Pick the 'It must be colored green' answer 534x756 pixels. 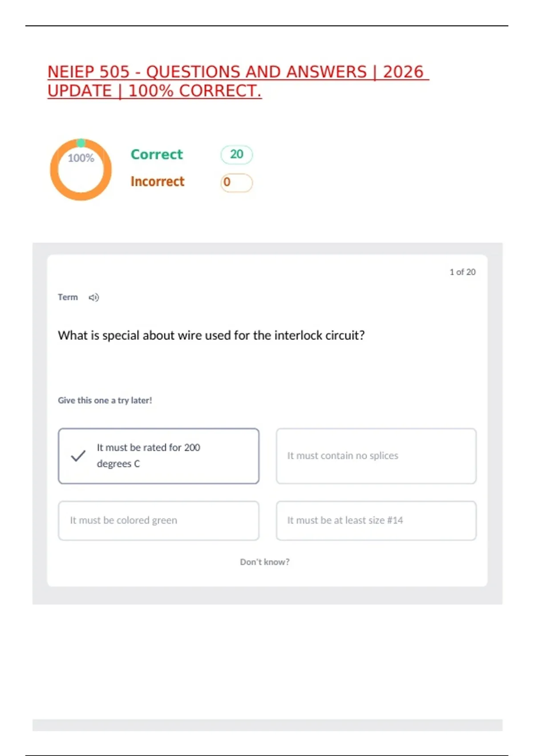(x=158, y=521)
